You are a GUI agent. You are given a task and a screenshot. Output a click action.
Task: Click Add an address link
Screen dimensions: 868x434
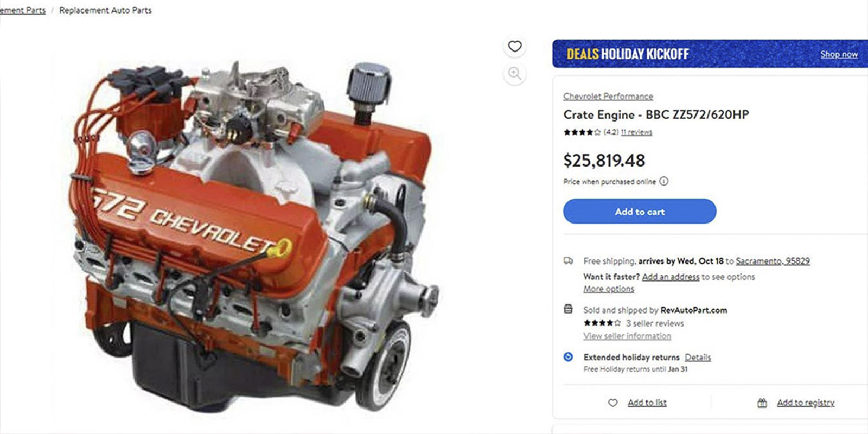(671, 277)
